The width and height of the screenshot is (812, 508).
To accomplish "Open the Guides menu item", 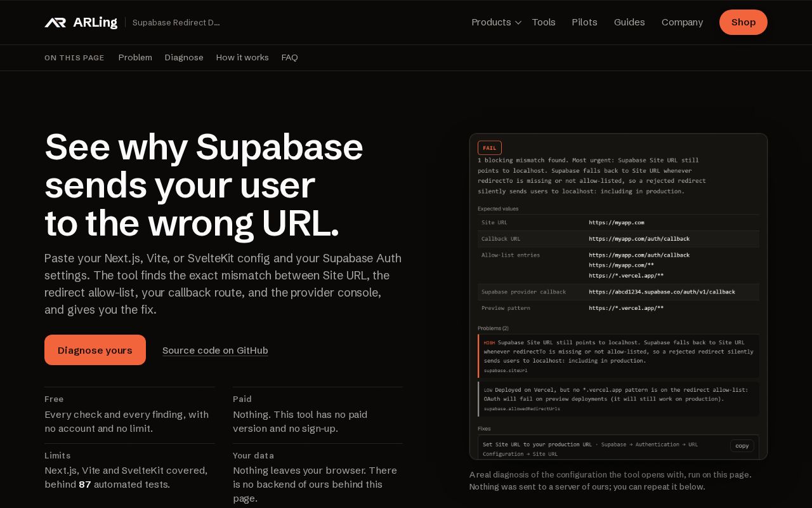I will [629, 22].
